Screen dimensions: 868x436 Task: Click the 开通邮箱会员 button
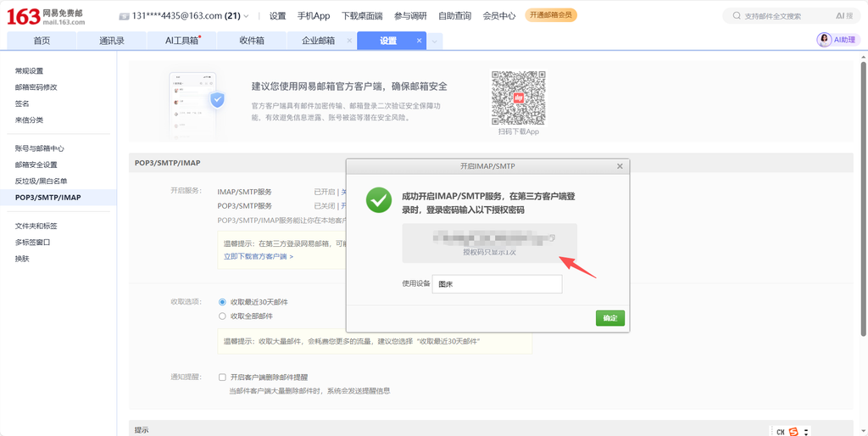[x=551, y=15]
